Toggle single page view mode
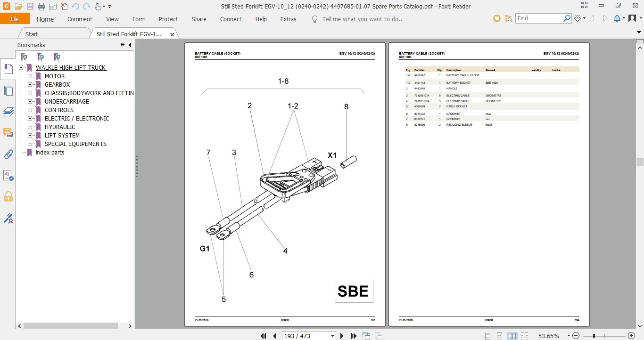This screenshot has width=644, height=340. click(x=487, y=336)
